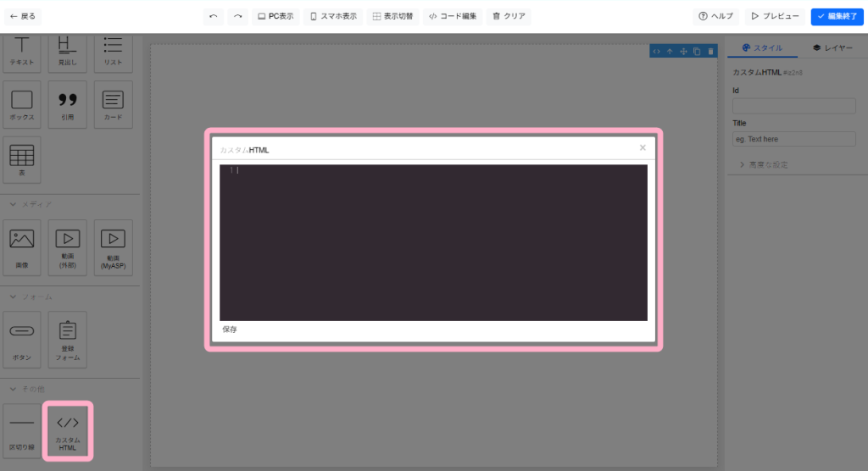Toggle スマホ表示 mobile view
This screenshot has width=868, height=471.
coord(332,16)
